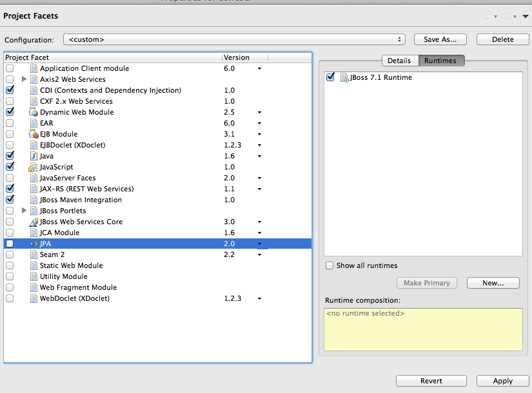The width and height of the screenshot is (532, 393).
Task: Open the JAX-RS version dropdown arrow
Action: click(260, 189)
